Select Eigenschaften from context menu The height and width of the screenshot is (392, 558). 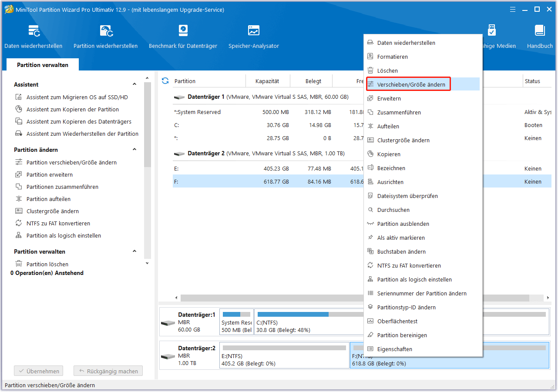coord(423,349)
